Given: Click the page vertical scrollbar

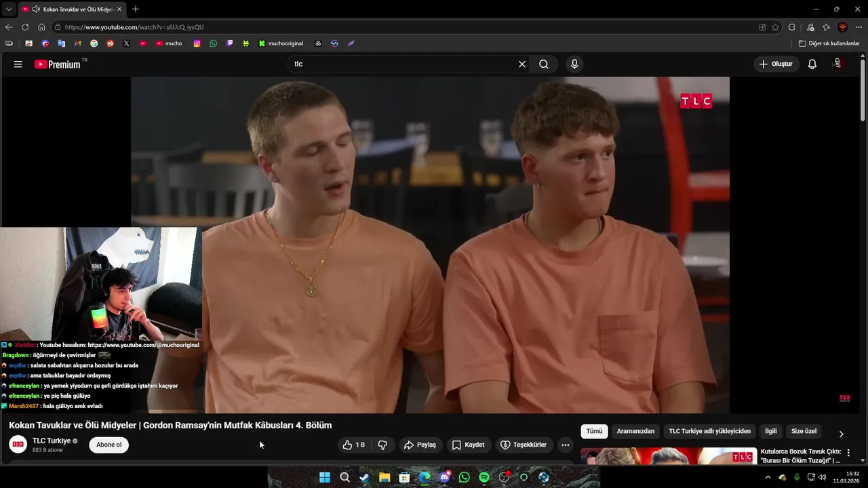Looking at the screenshot, I should pos(863,91).
